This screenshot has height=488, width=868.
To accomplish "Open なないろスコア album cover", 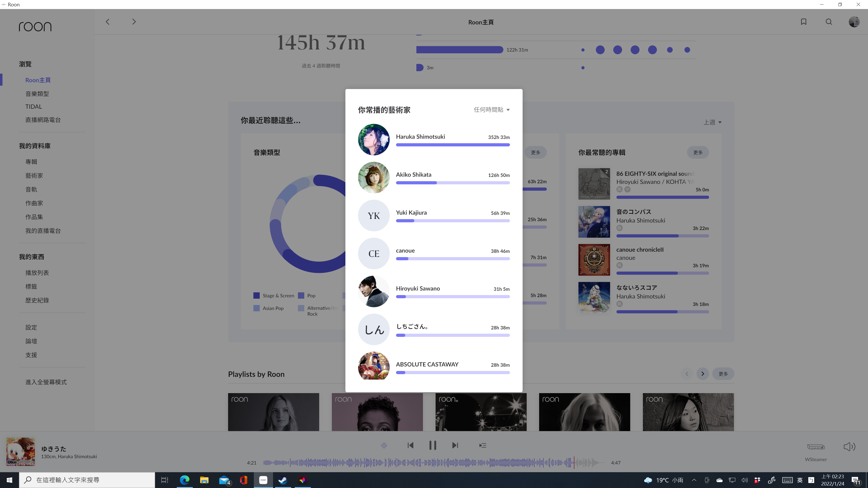I will pos(594,298).
